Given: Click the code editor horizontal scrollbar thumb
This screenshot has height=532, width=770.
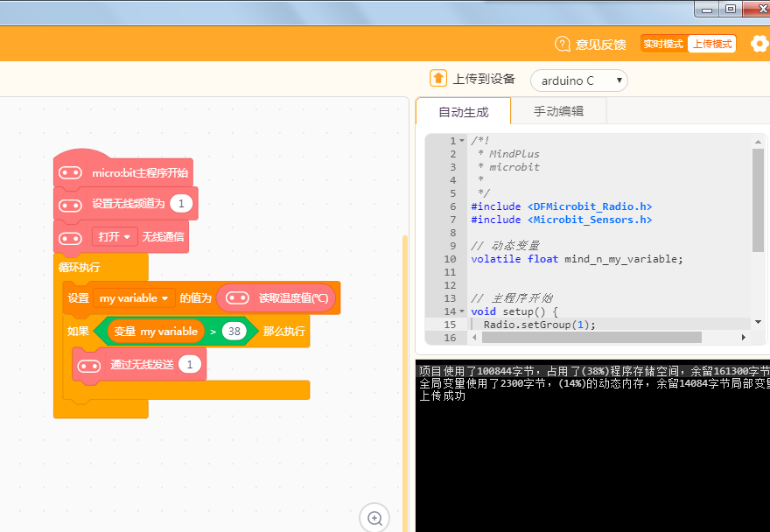Looking at the screenshot, I should (x=591, y=338).
